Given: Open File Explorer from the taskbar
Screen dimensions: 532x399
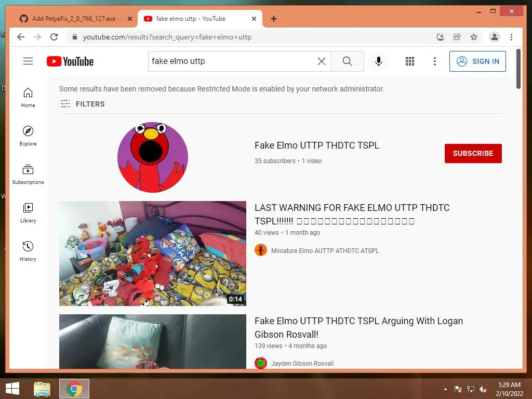Looking at the screenshot, I should pos(42,389).
